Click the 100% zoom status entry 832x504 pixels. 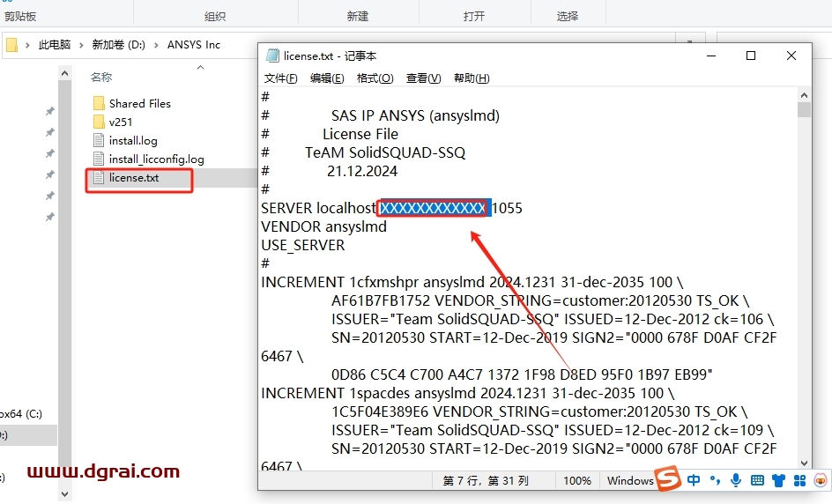pos(576,481)
